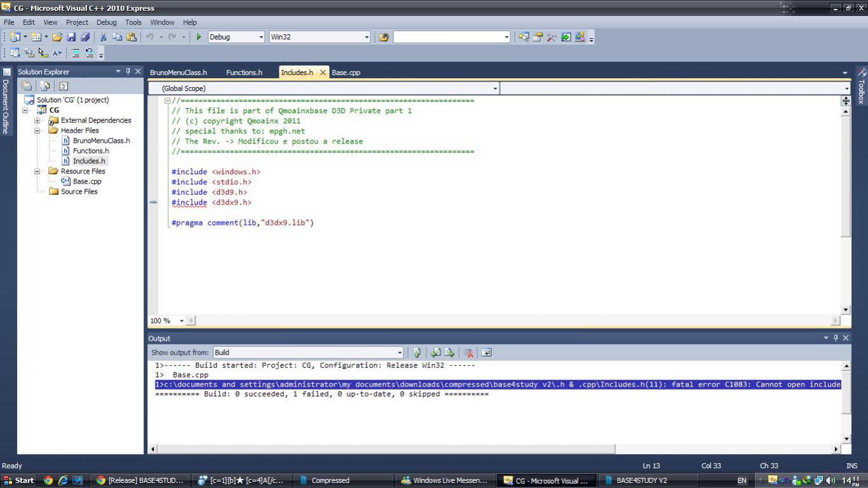Open the File menu
868x488 pixels.
tap(9, 22)
